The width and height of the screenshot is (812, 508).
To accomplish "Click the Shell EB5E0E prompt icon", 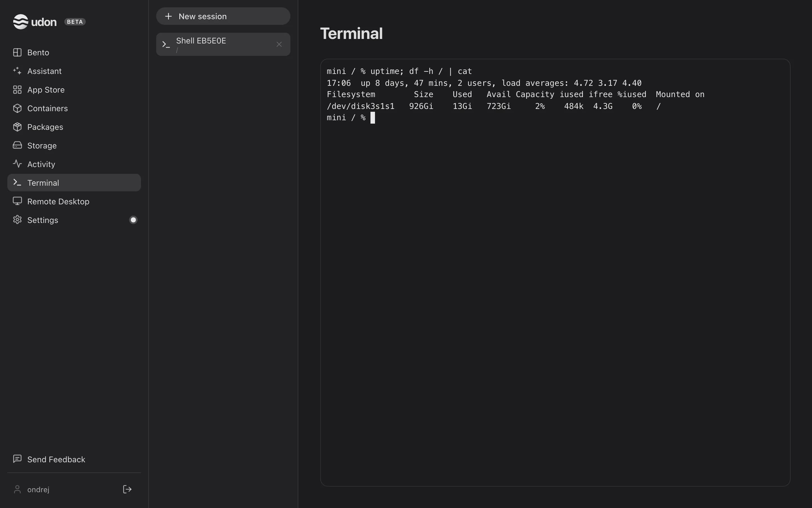I will pyautogui.click(x=166, y=44).
